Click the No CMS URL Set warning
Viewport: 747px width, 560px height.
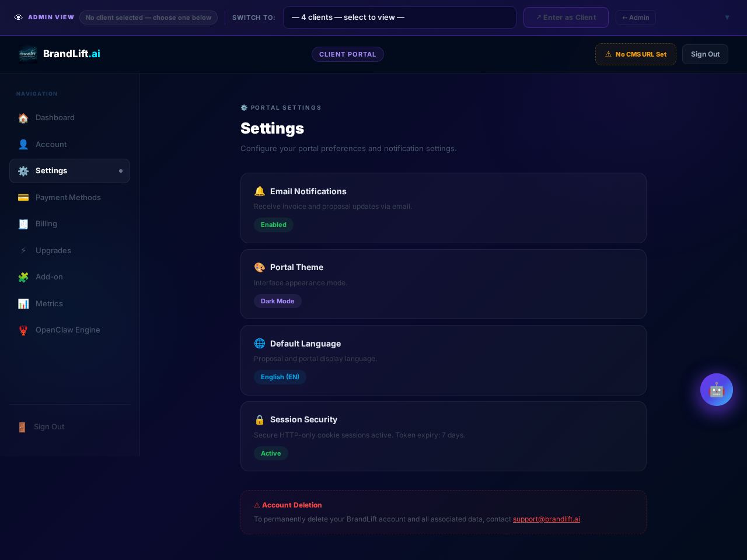[636, 54]
